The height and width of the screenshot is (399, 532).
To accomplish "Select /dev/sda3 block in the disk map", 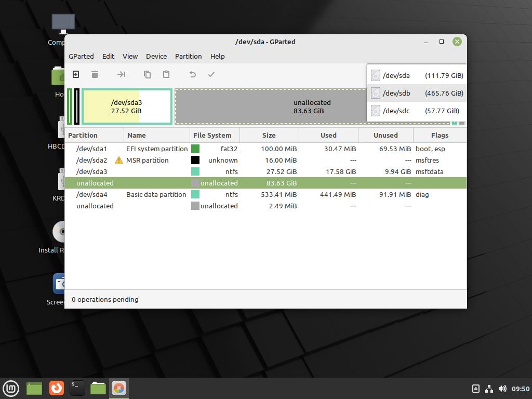I will pyautogui.click(x=126, y=107).
